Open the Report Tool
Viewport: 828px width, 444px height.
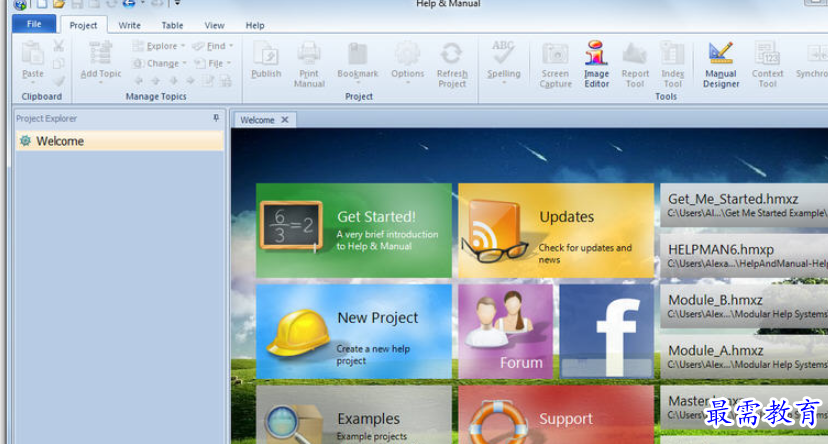click(635, 64)
